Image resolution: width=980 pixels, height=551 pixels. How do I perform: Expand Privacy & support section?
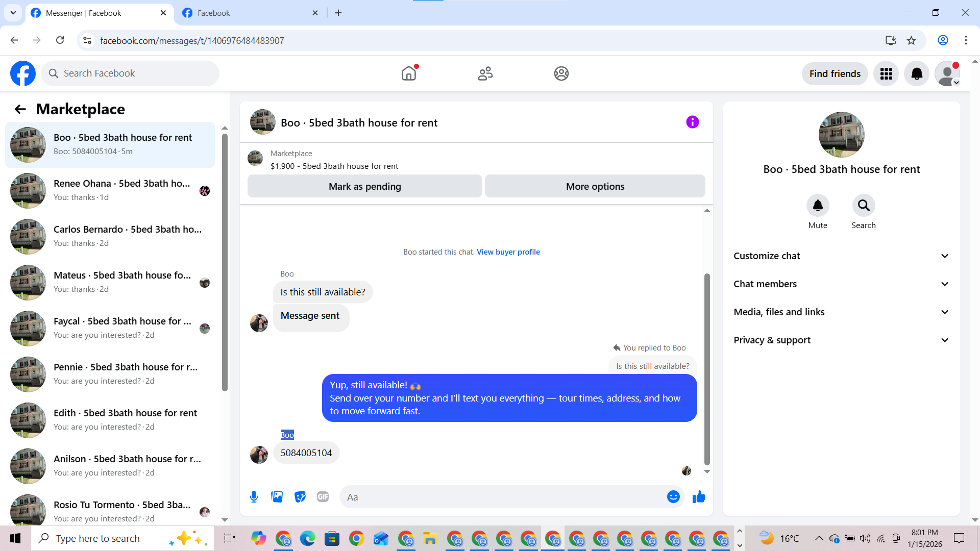841,340
